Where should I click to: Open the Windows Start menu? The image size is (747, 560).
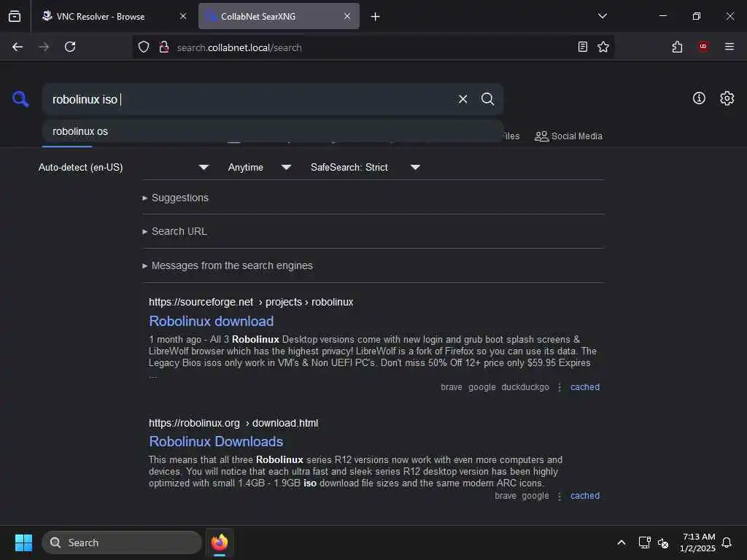[x=23, y=542]
